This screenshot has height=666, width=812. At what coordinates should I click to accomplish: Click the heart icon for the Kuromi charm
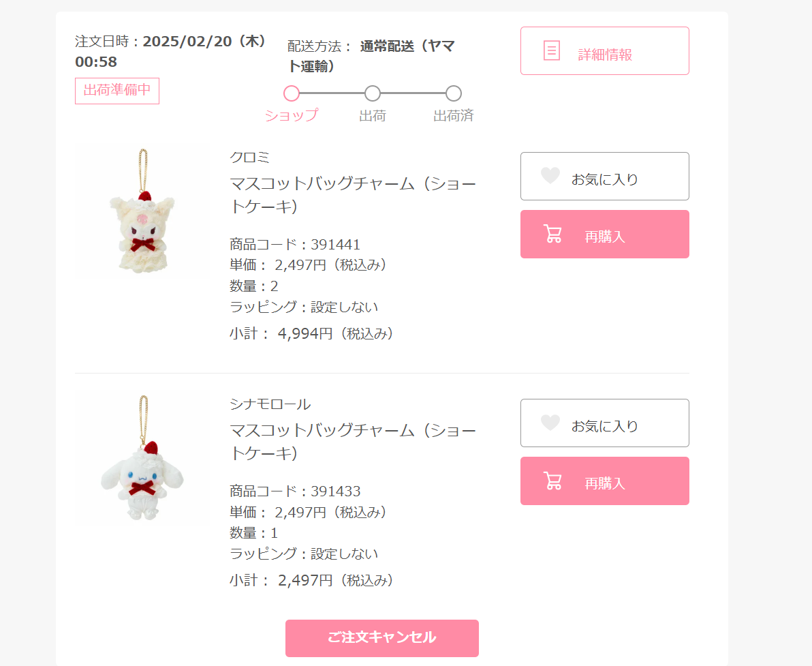pos(550,176)
